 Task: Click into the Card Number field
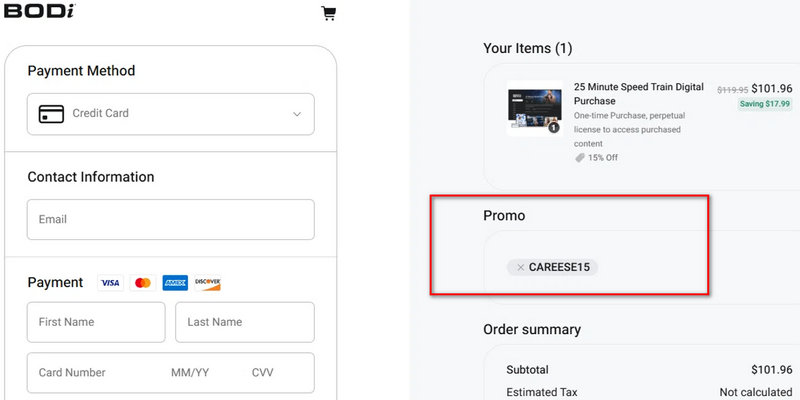pyautogui.click(x=95, y=373)
